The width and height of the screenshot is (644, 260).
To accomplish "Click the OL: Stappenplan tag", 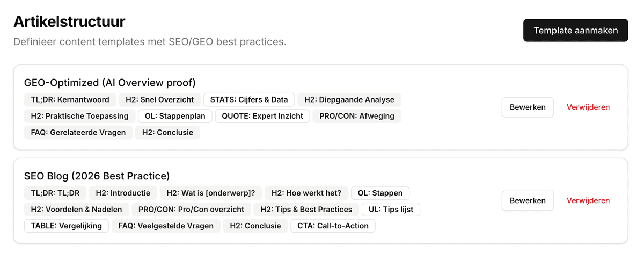I will 174,116.
